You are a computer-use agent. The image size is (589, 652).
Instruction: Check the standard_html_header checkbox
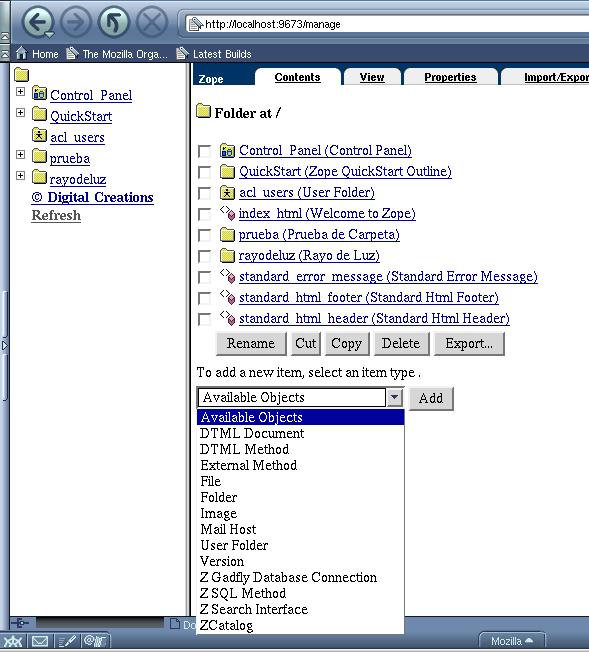pos(204,319)
